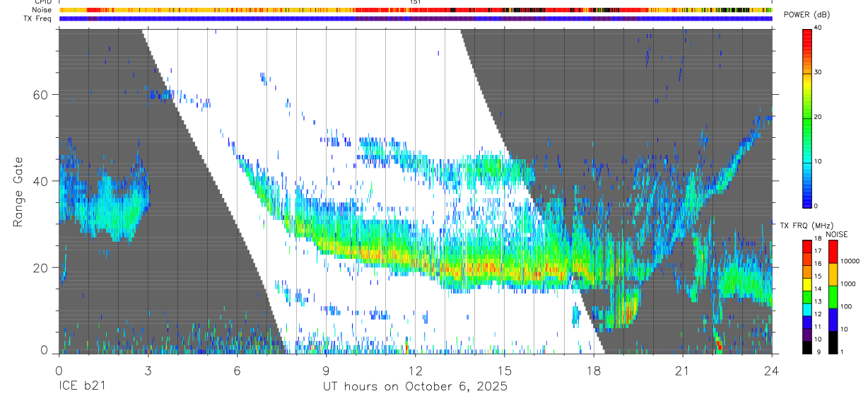Viewport: 868px width, 401px height.
Task: Click the red echo hotspot near 22 UT, gate 2
Action: [719, 345]
